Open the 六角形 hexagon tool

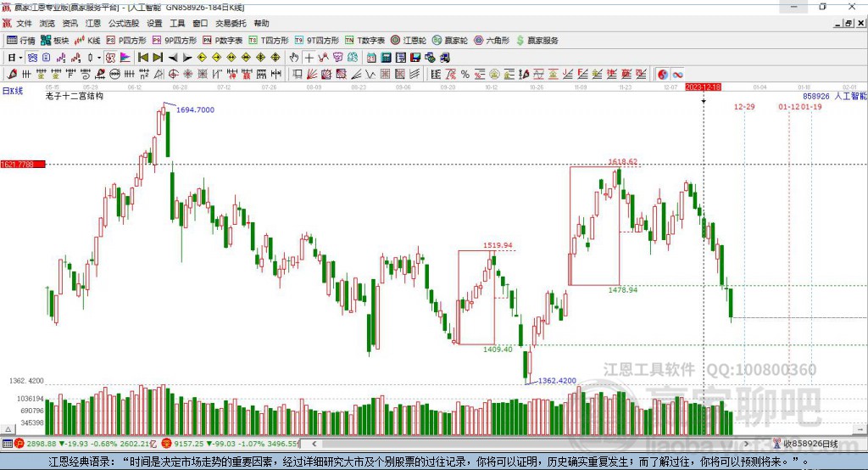(x=492, y=41)
